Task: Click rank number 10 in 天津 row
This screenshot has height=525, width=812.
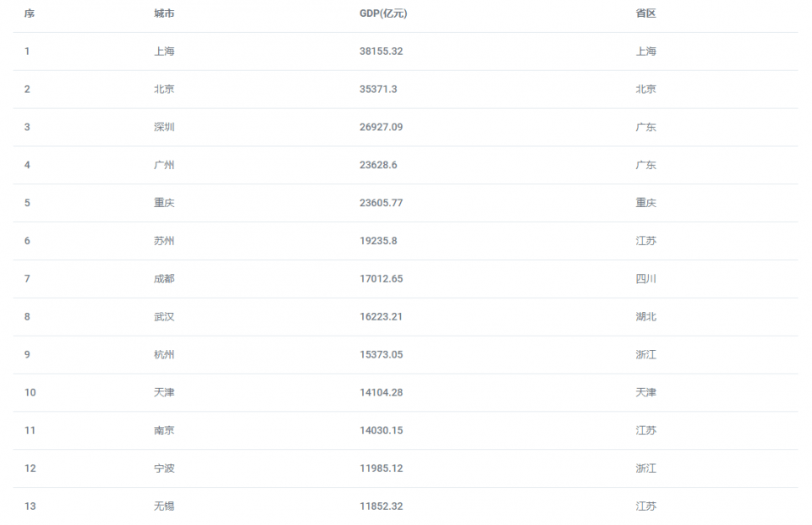Action: (30, 392)
